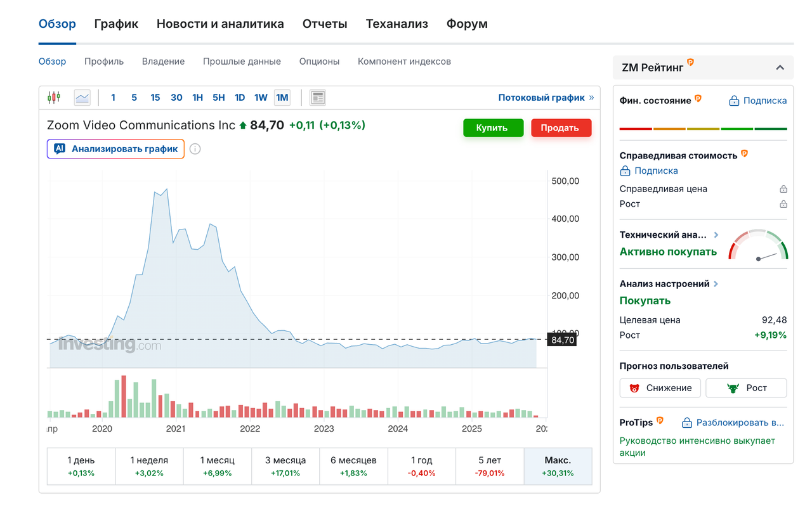The width and height of the screenshot is (812, 509).
Task: Click the 84,70 current price marker
Action: [561, 340]
